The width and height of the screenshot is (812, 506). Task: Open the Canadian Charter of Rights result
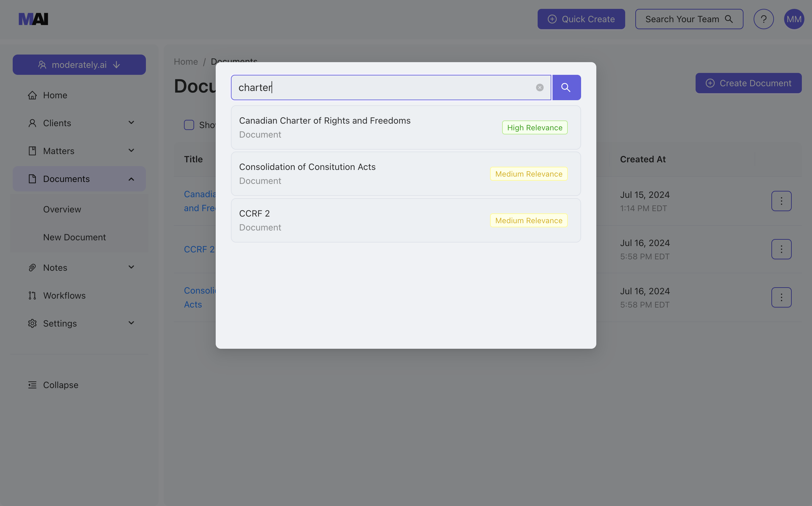pyautogui.click(x=405, y=127)
